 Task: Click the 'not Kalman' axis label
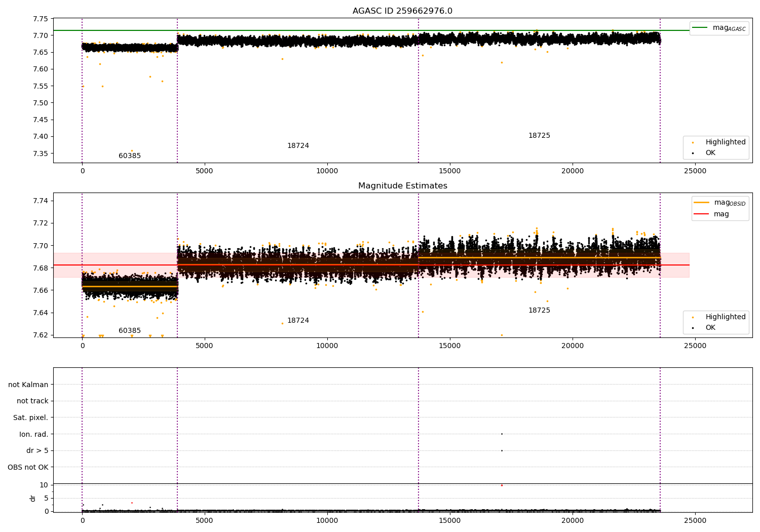point(28,385)
